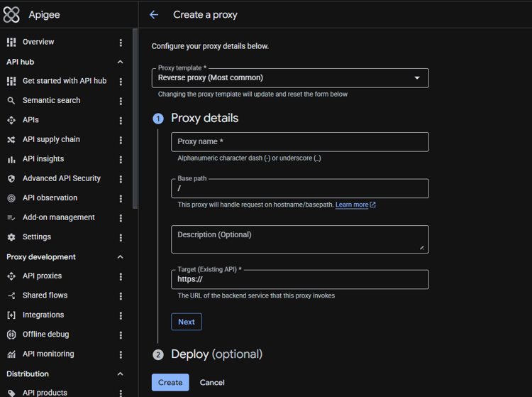
Task: Open three-dot menu for API supply chain
Action: tap(121, 140)
